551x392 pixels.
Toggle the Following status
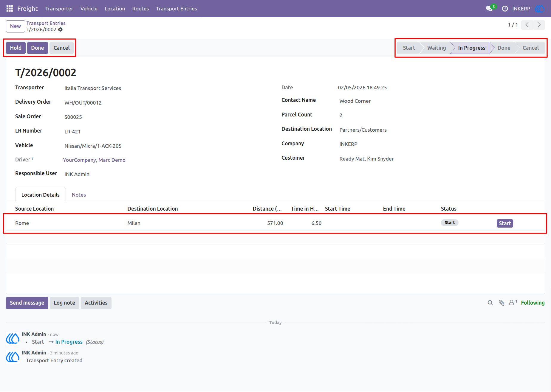pyautogui.click(x=533, y=303)
